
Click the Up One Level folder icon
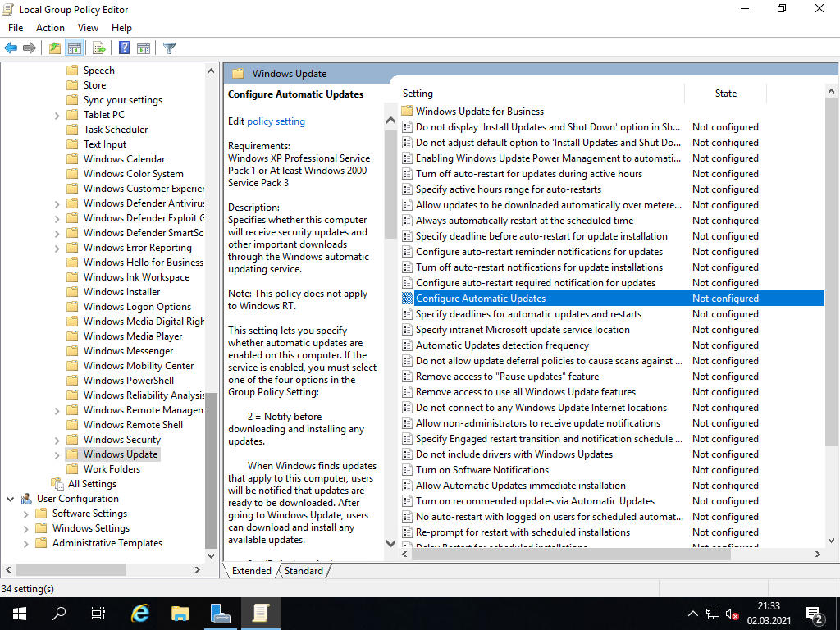[54, 48]
